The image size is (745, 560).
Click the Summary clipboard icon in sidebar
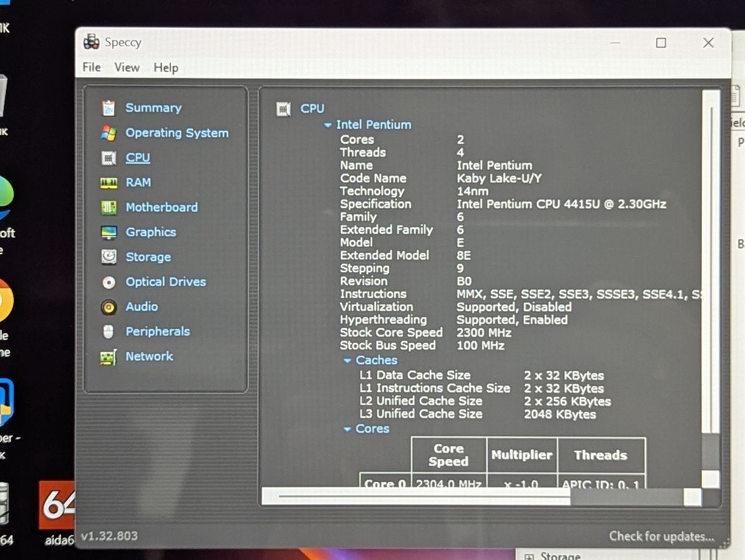108,108
